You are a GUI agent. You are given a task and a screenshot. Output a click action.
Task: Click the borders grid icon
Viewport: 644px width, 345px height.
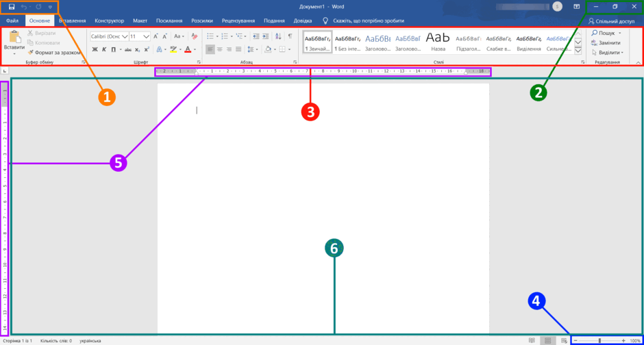tap(282, 50)
